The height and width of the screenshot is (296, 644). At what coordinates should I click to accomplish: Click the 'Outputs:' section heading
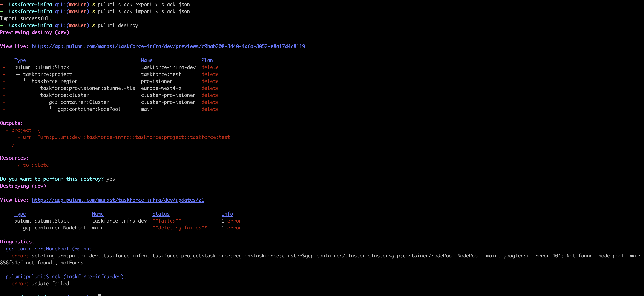tap(11, 123)
